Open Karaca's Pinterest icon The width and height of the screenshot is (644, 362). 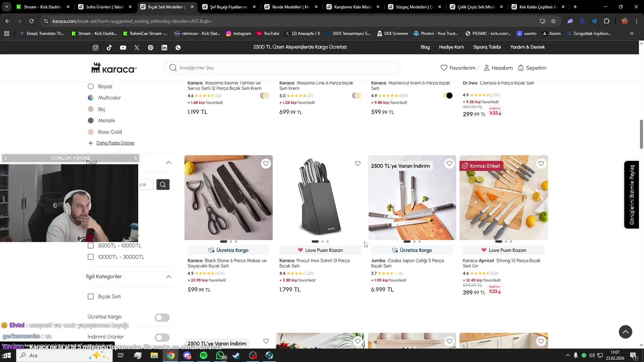(x=150, y=47)
